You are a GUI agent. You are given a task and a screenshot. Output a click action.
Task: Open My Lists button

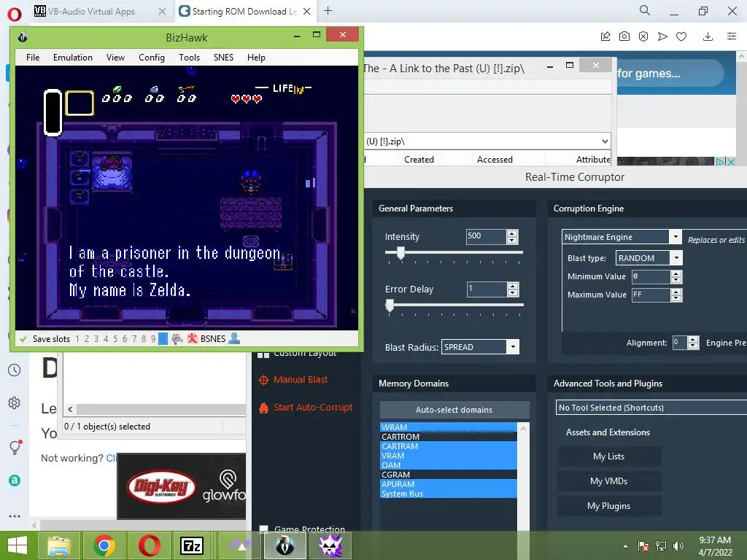pyautogui.click(x=609, y=456)
